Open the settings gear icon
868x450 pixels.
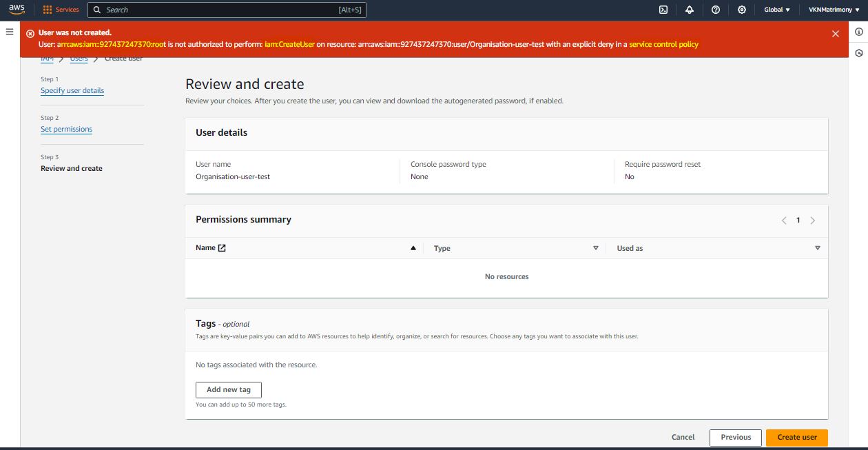[742, 10]
